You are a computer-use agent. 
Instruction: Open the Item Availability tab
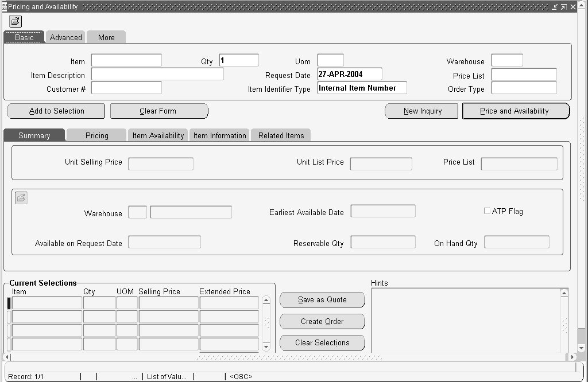pos(158,135)
